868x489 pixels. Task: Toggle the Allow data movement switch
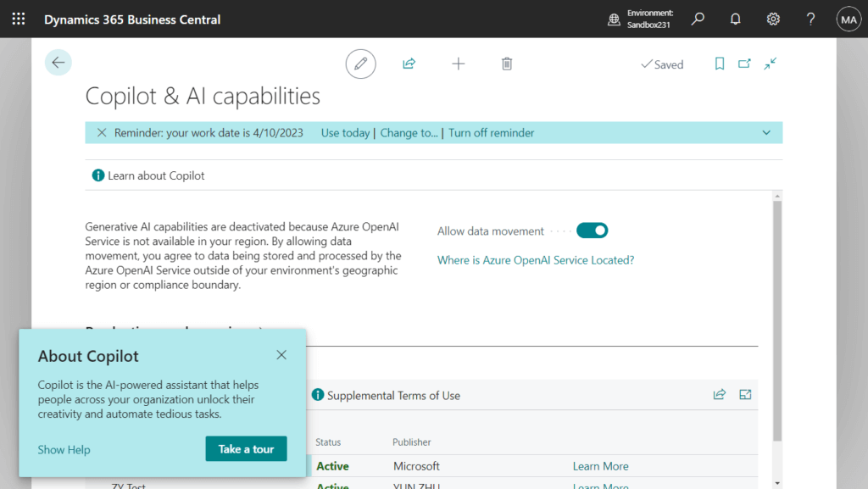(592, 231)
